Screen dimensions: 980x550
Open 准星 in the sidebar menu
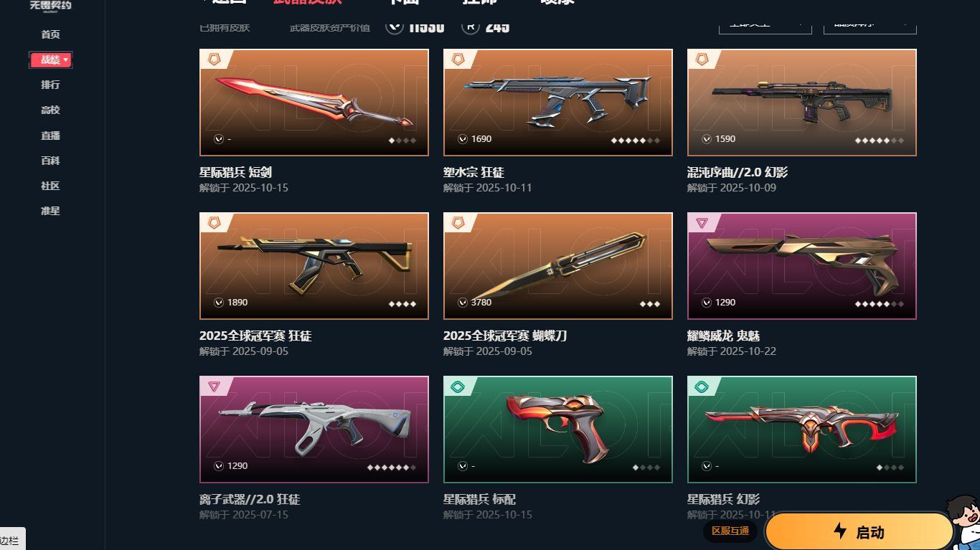coord(50,211)
